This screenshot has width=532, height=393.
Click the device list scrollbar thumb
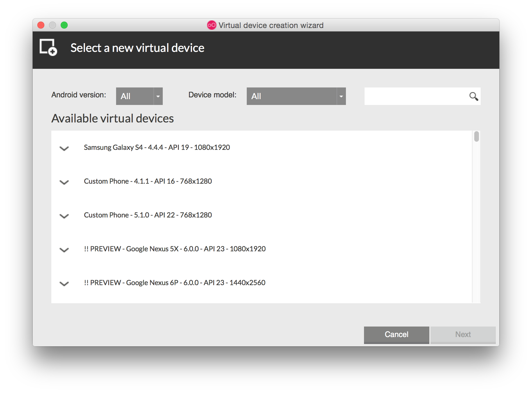[x=477, y=136]
